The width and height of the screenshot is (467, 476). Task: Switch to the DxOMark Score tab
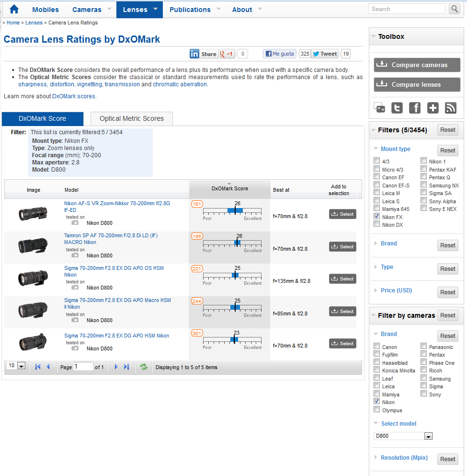43,118
